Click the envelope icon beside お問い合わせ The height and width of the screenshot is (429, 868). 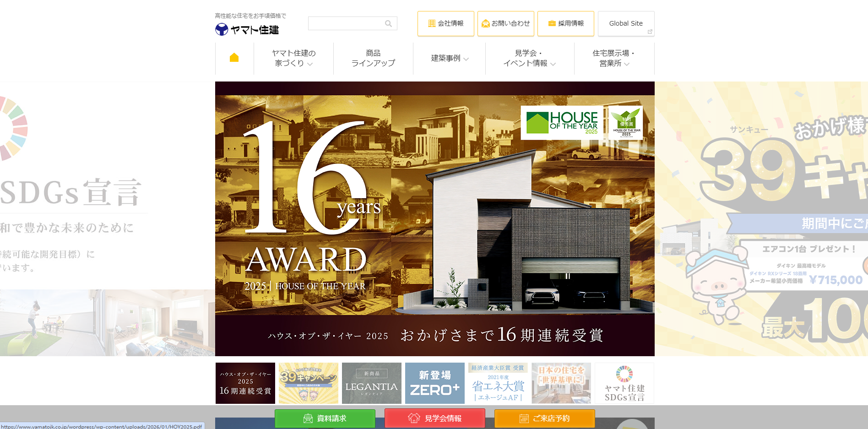(486, 23)
